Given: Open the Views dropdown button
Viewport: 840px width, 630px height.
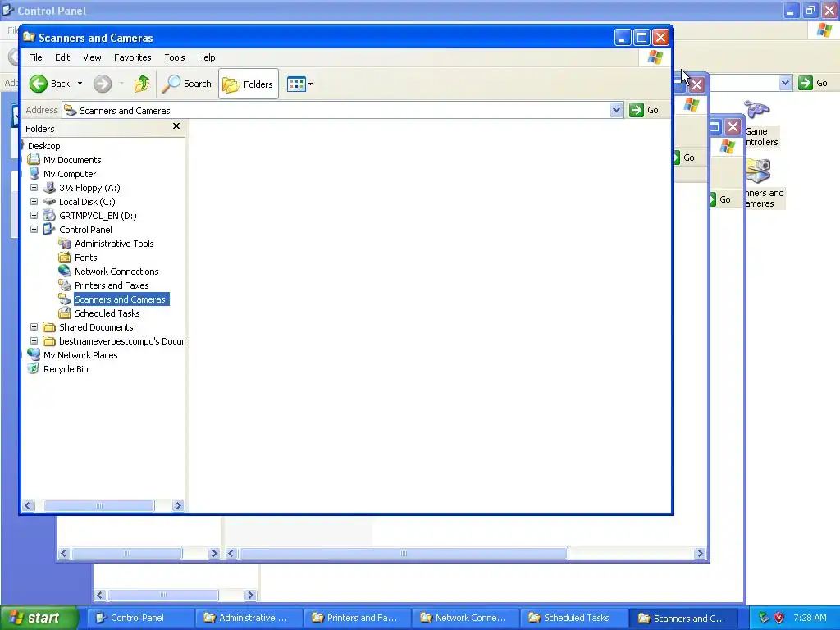Looking at the screenshot, I should coord(299,84).
